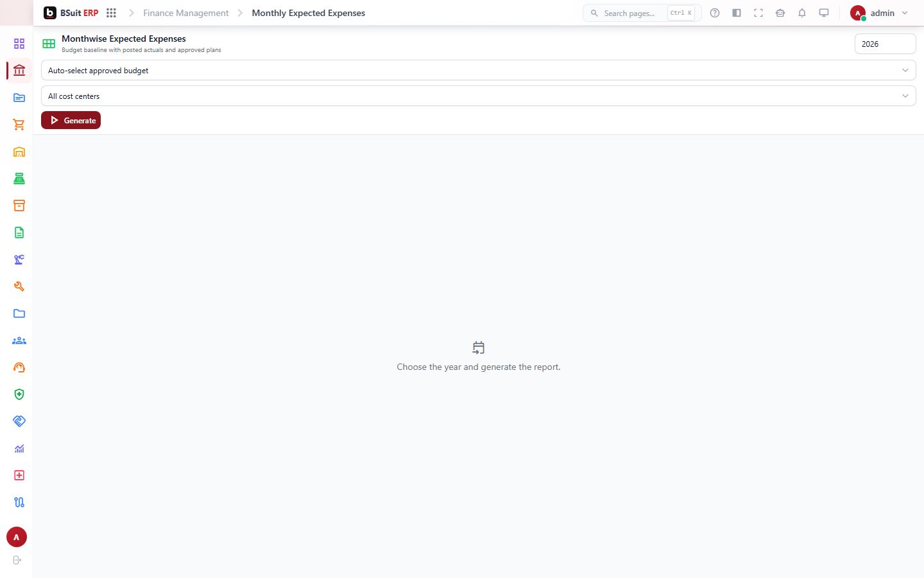Viewport: 924px width, 578px height.
Task: Toggle fullscreen mode icon
Action: point(758,13)
